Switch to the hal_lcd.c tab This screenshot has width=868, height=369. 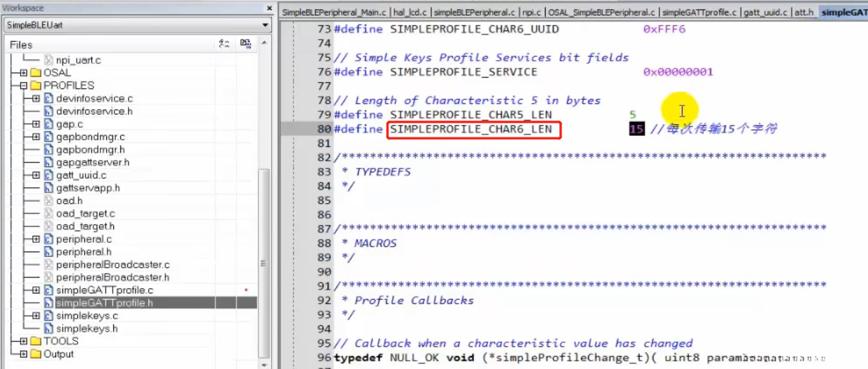click(x=410, y=12)
